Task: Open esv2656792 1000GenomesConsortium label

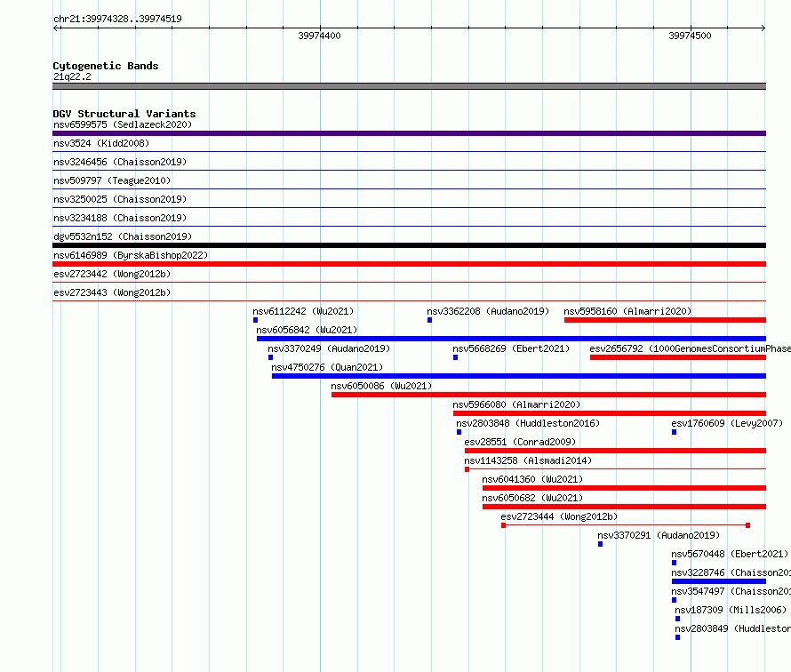Action: click(x=690, y=348)
